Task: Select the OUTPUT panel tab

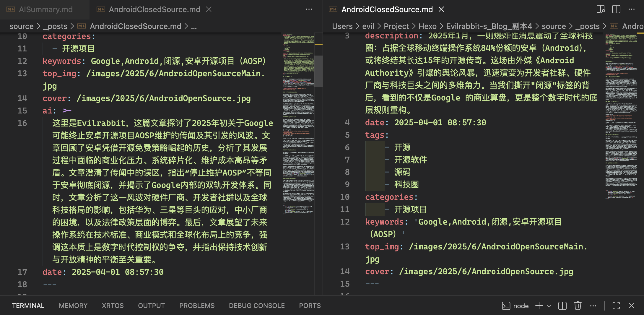Action: [x=151, y=306]
